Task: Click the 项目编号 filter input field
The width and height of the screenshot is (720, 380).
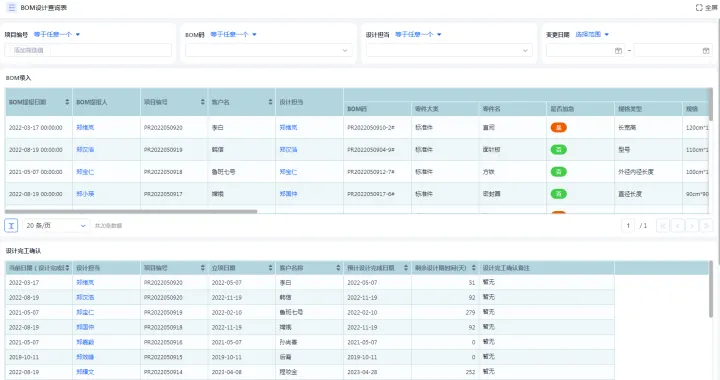Action: [x=88, y=50]
